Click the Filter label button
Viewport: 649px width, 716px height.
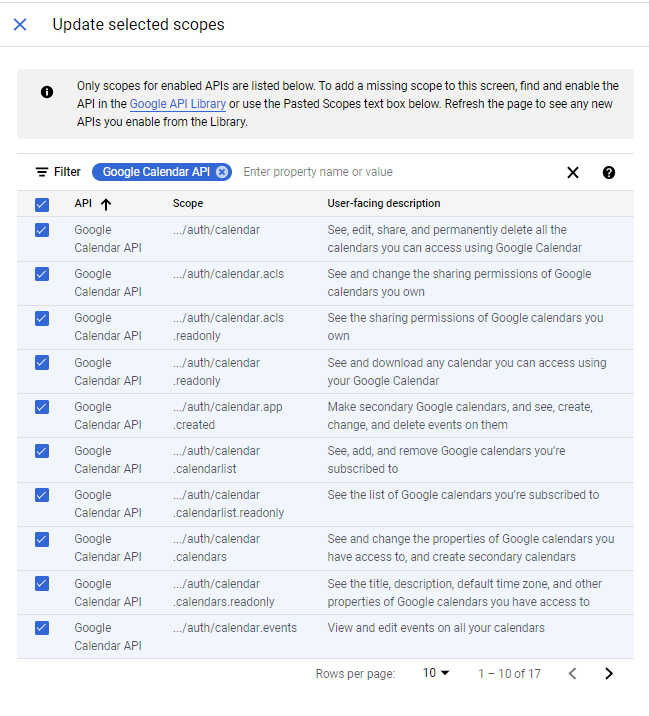pyautogui.click(x=67, y=172)
